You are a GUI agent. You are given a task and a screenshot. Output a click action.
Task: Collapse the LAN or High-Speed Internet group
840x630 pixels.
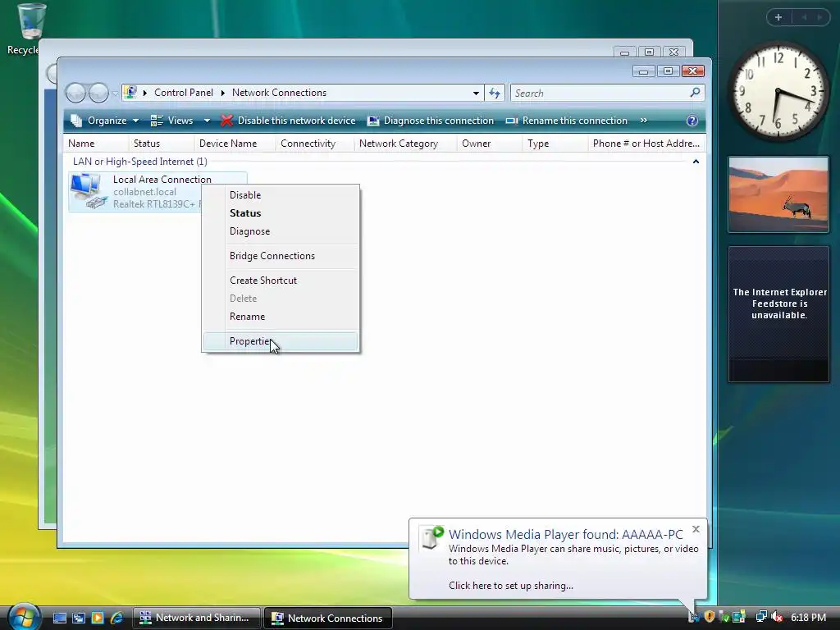[x=696, y=162]
